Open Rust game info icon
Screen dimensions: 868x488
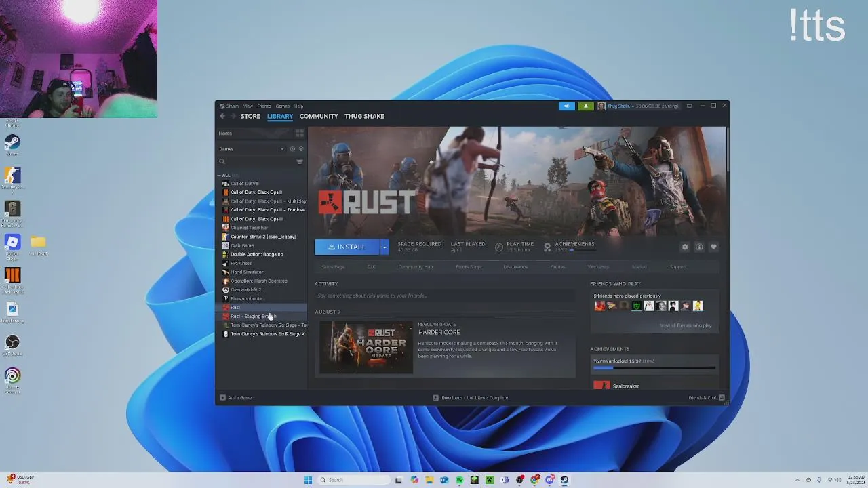(699, 247)
